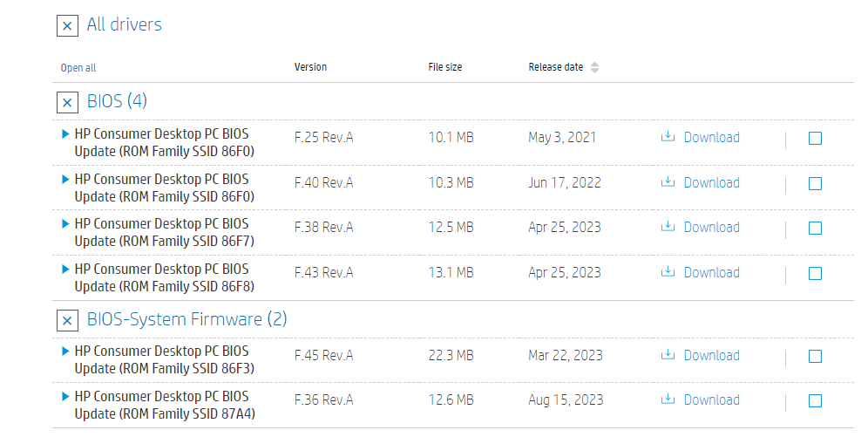Collapse BIOS-System Firmware (2) category
Image resolution: width=868 pixels, height=437 pixels.
click(67, 320)
